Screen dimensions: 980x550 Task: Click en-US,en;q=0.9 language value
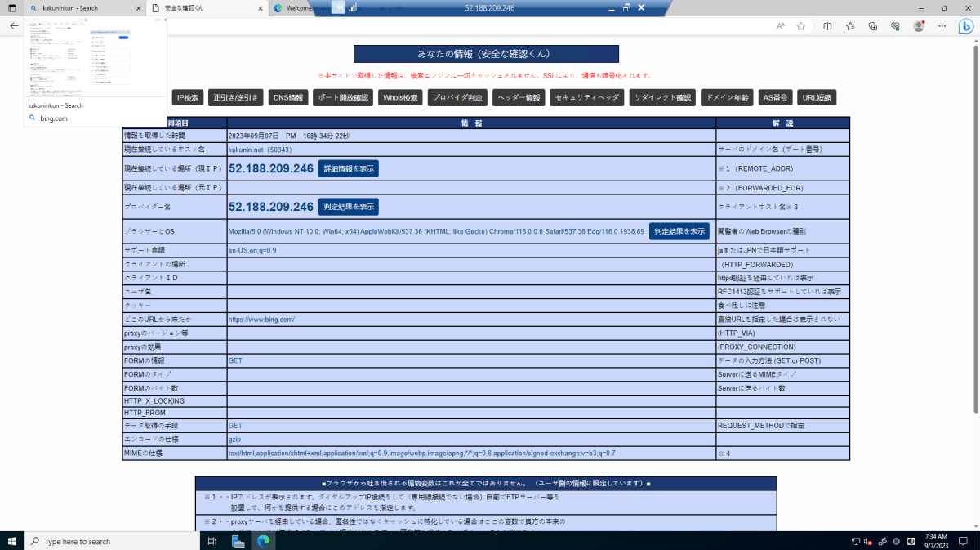click(252, 250)
